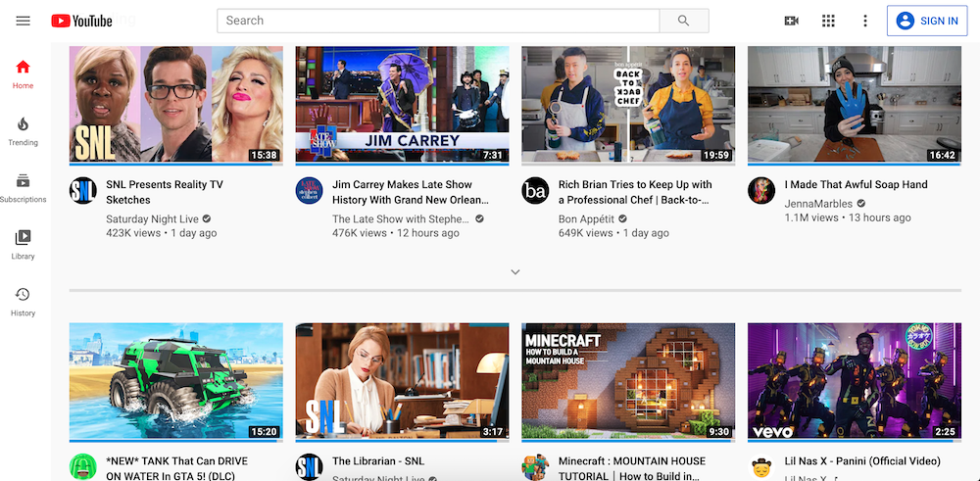Open Subscriptions in sidebar
Image resolution: width=980 pixels, height=481 pixels.
coord(24,188)
